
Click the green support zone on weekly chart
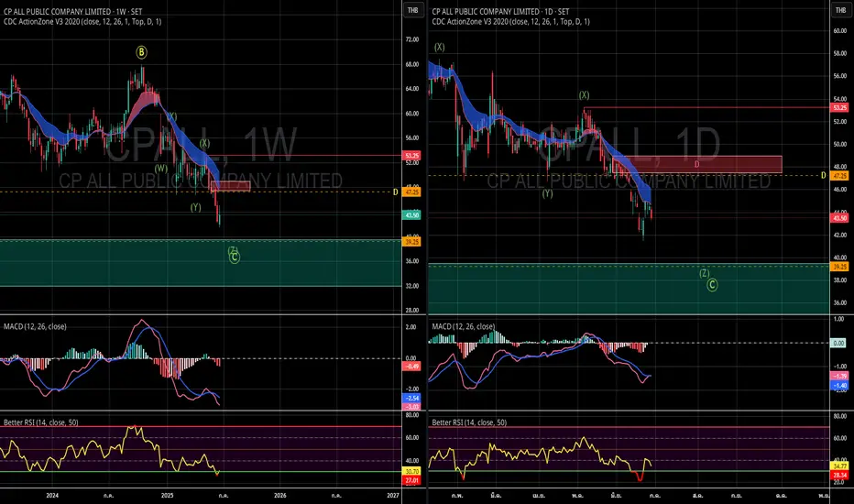point(201,263)
